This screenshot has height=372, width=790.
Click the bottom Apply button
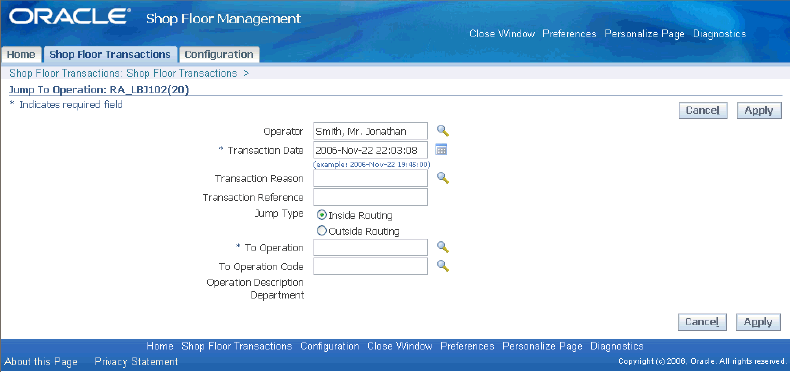(x=758, y=322)
